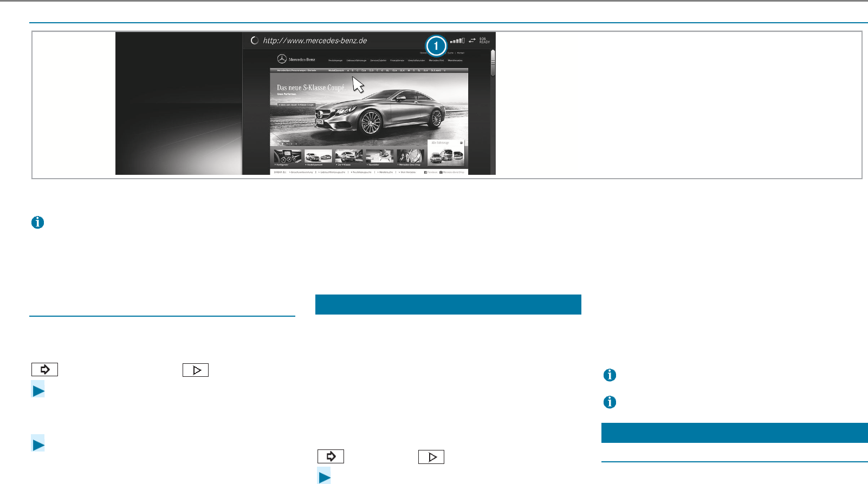Open the Die V-Klasse thumbnail
Screen dimensions: 868x484
[x=349, y=155]
